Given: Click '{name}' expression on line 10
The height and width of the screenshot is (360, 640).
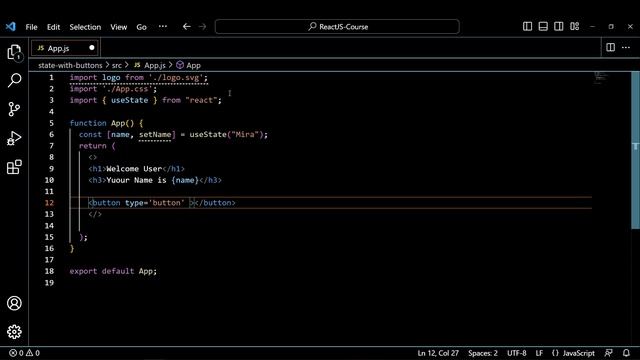Looking at the screenshot, I should 185,180.
